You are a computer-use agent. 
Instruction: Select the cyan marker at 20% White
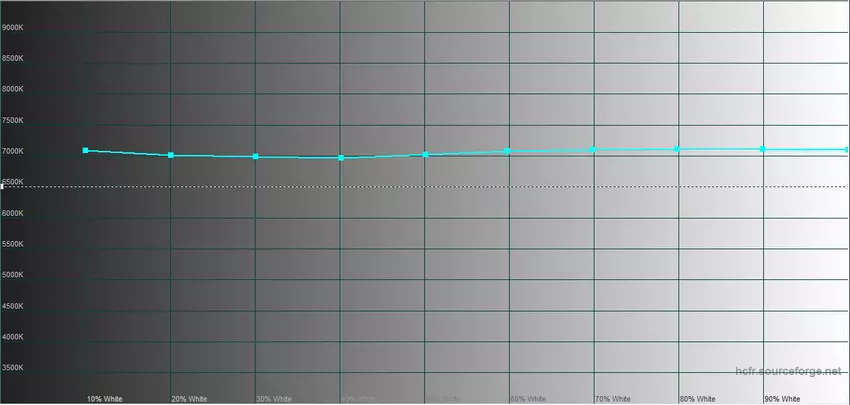tap(171, 155)
